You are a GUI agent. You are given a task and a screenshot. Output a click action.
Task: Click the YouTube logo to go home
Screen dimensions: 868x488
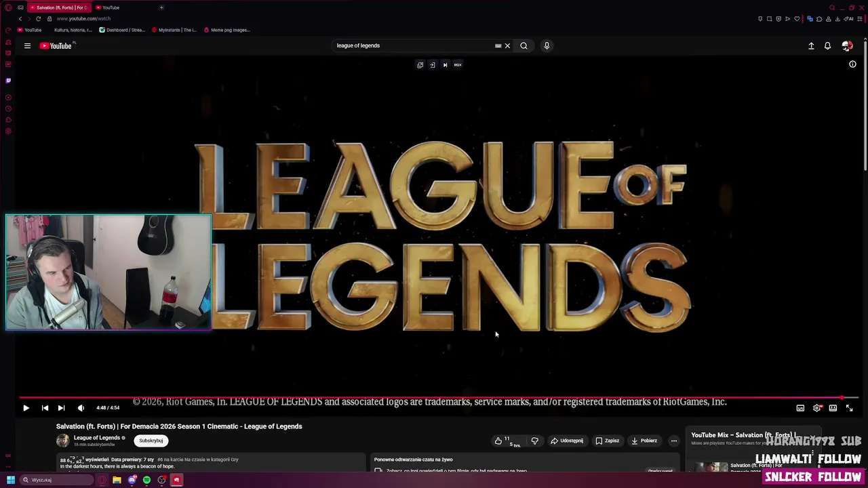[56, 46]
